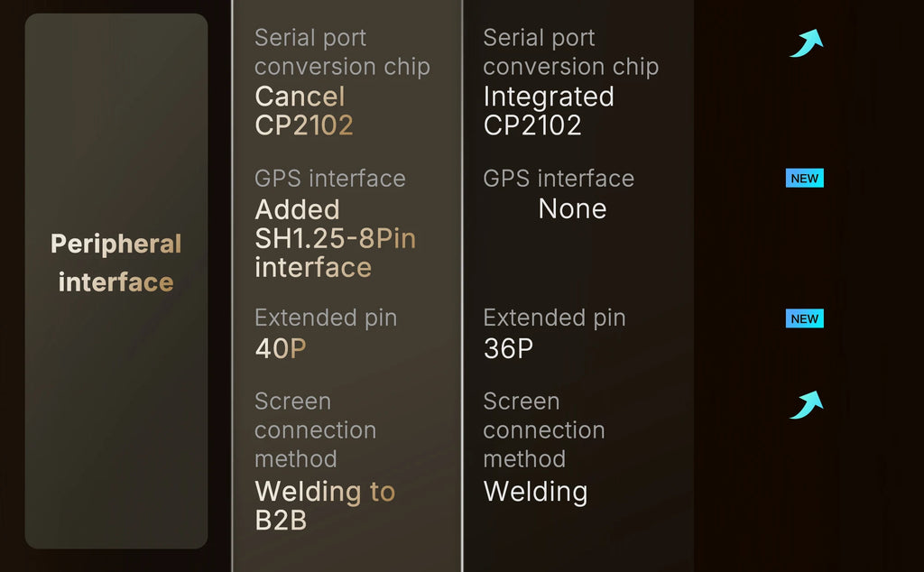Click GPS interface label in dark column
Viewport: 924px width, 572px height.
click(559, 179)
